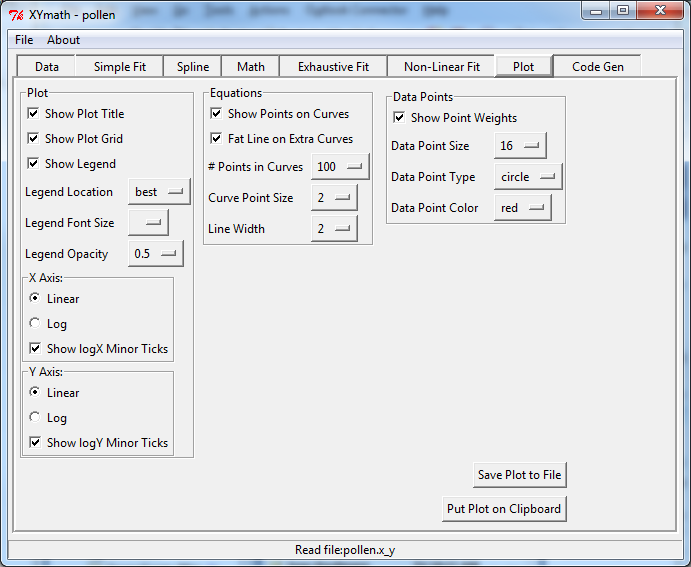
Task: Uncheck Show Points on Curves
Action: point(216,114)
